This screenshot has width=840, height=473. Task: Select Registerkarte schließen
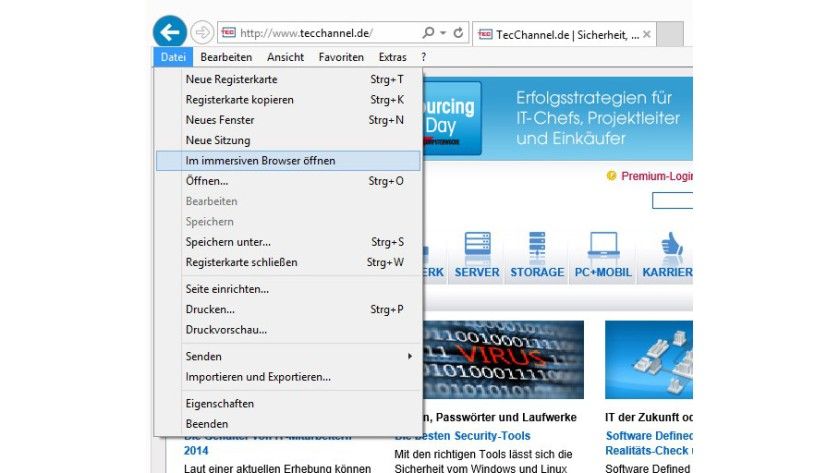[288, 262]
